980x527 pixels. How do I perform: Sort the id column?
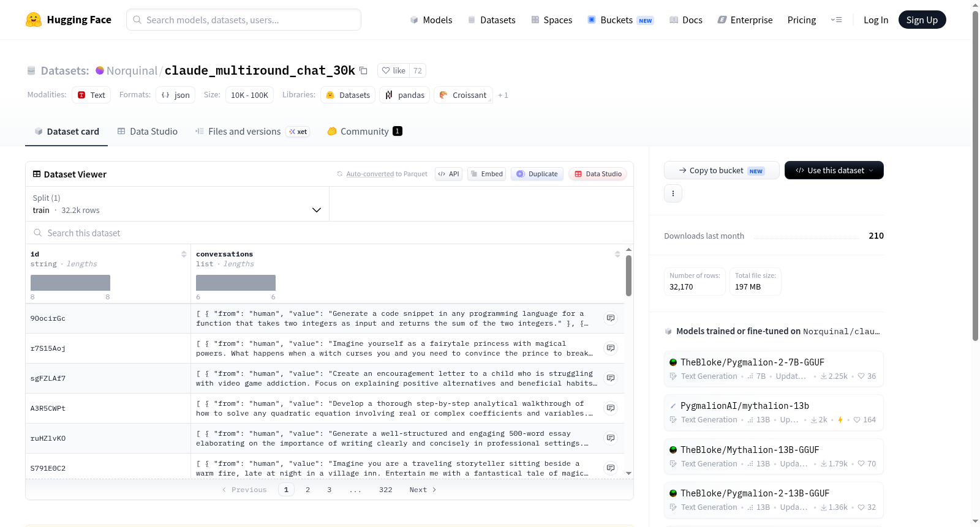[x=184, y=254]
